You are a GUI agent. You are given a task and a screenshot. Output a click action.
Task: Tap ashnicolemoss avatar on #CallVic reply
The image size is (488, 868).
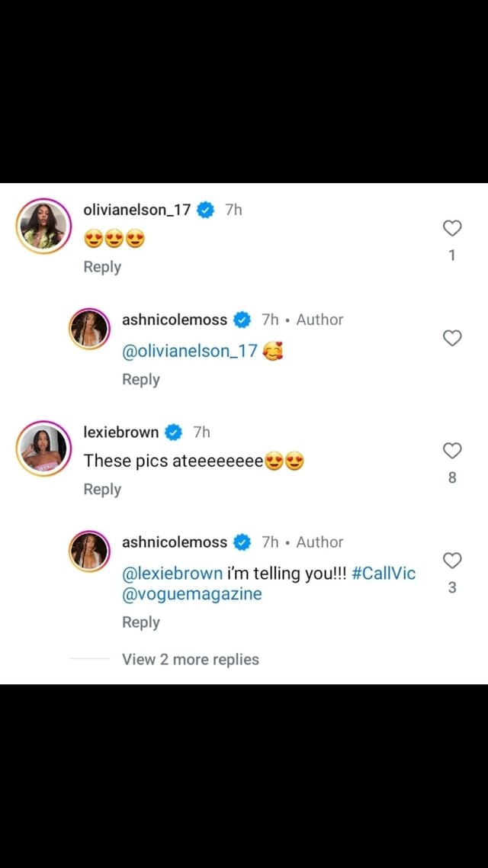[x=90, y=551]
